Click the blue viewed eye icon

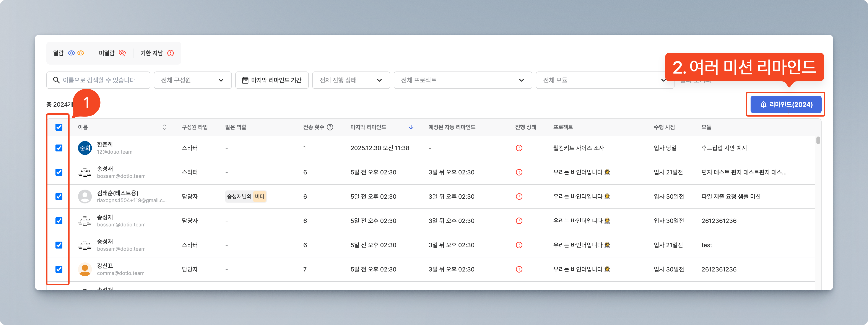[71, 53]
